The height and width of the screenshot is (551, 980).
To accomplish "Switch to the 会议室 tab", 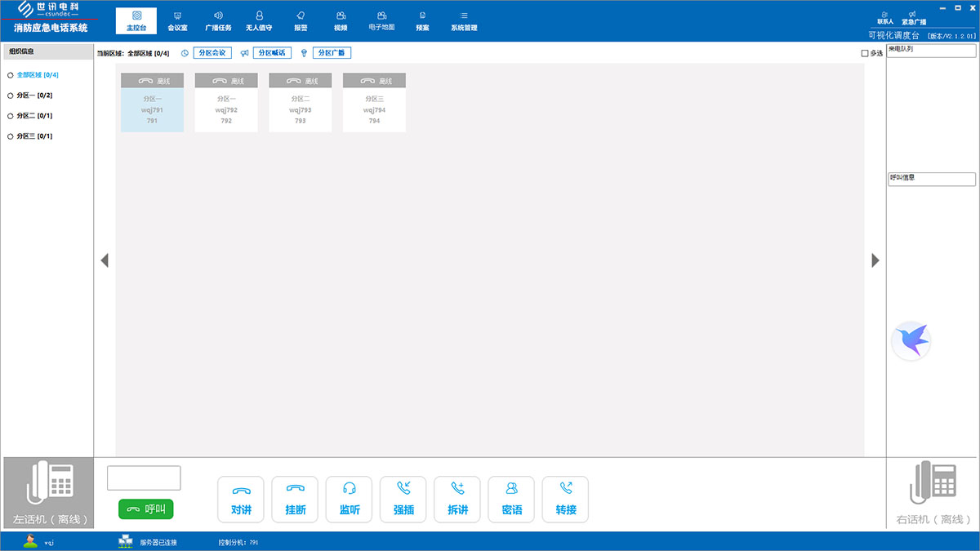I will [177, 20].
